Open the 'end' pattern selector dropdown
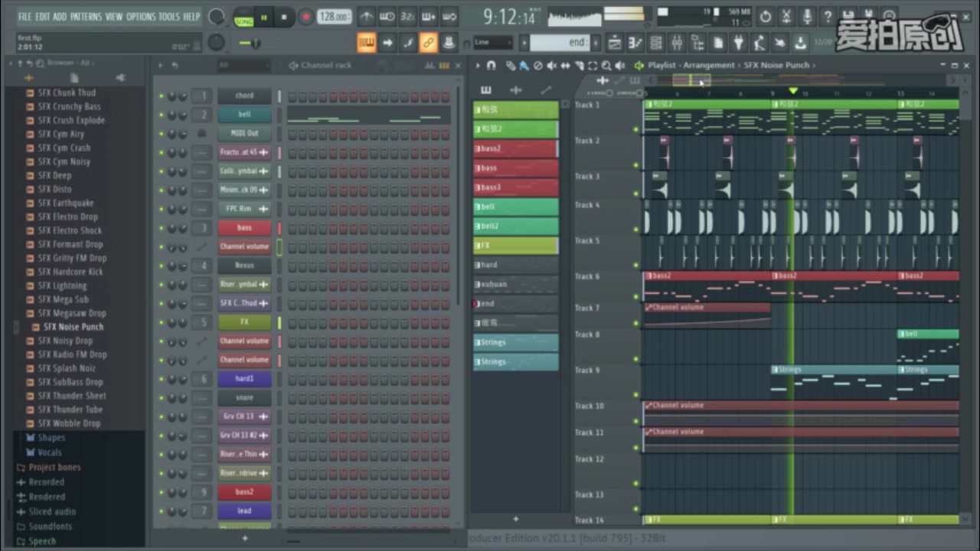This screenshot has width=980, height=551. click(559, 43)
